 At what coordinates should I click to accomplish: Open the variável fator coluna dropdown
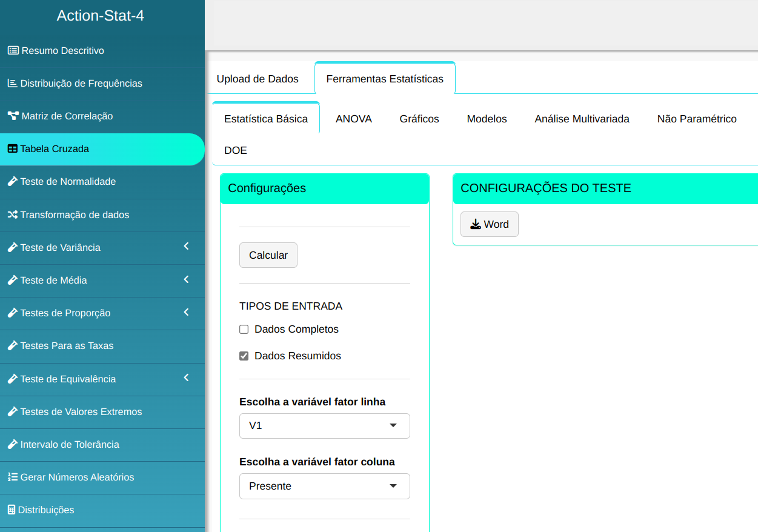pos(324,487)
